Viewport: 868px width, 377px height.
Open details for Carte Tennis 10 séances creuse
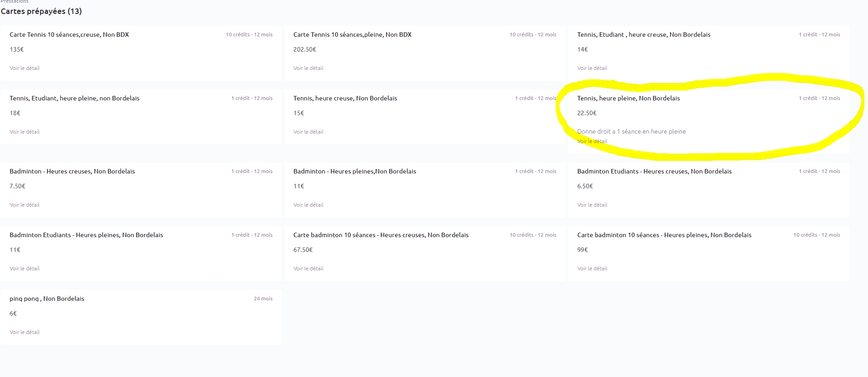pos(25,68)
